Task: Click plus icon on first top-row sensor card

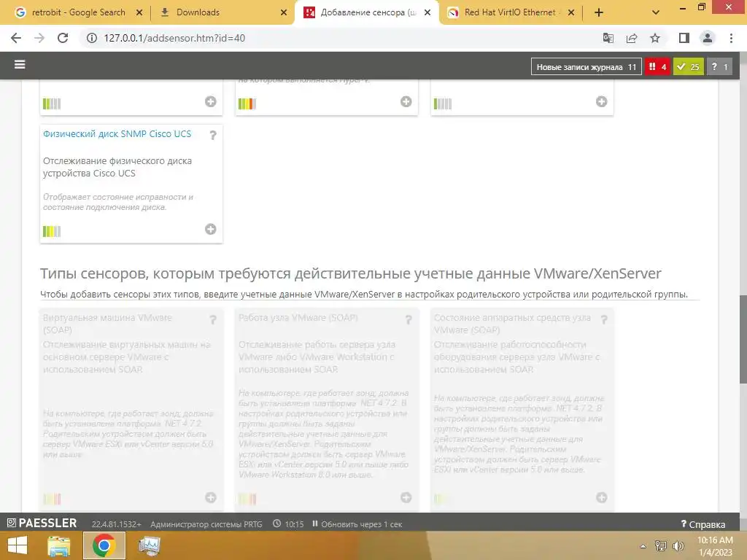Action: point(211,101)
